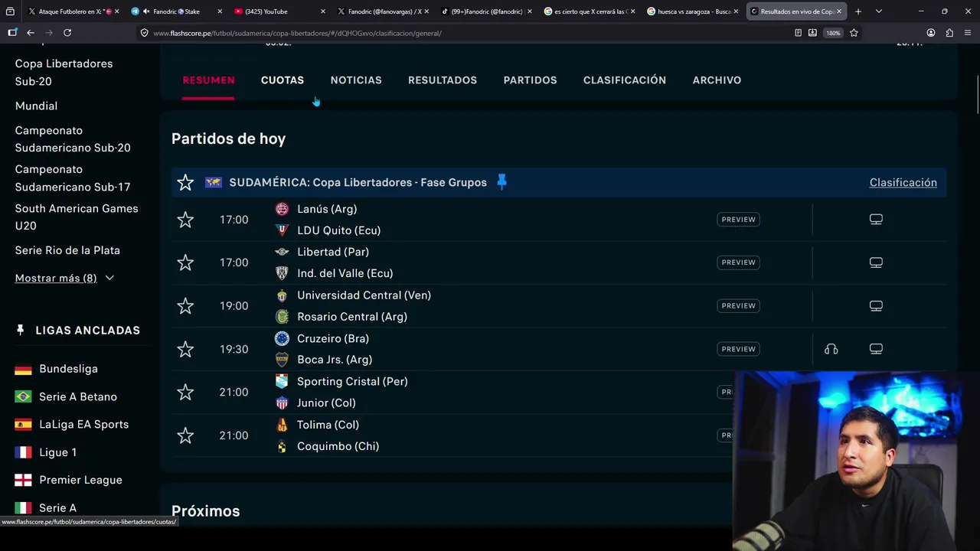Open the browser hamburger menu
The height and width of the screenshot is (551, 980).
[968, 33]
